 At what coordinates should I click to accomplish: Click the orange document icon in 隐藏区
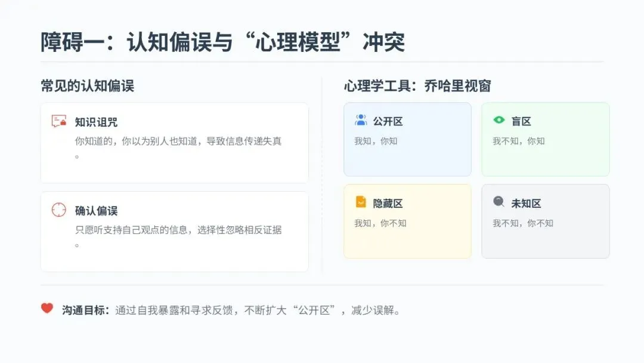(361, 202)
